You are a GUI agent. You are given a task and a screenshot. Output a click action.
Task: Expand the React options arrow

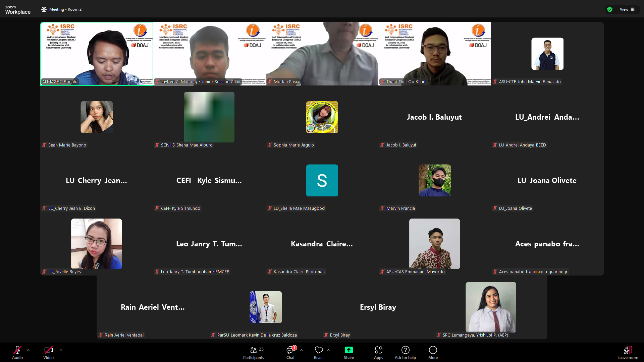pos(328,350)
